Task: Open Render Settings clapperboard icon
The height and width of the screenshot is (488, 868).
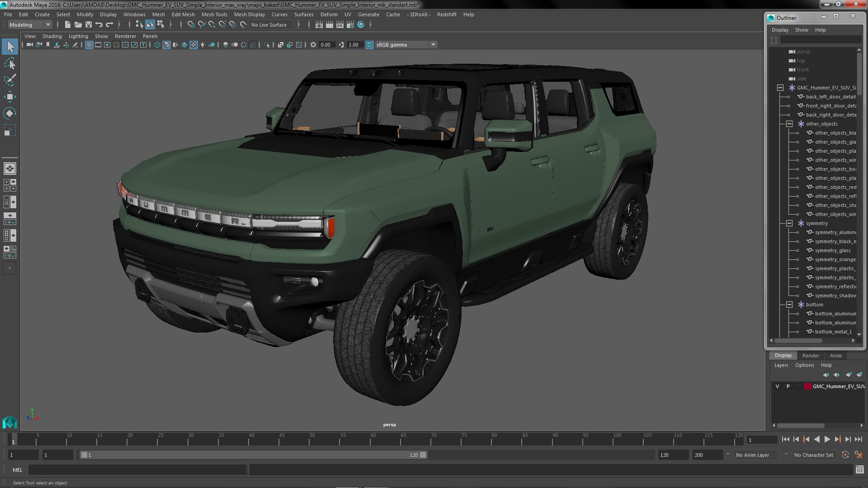Action: [350, 25]
